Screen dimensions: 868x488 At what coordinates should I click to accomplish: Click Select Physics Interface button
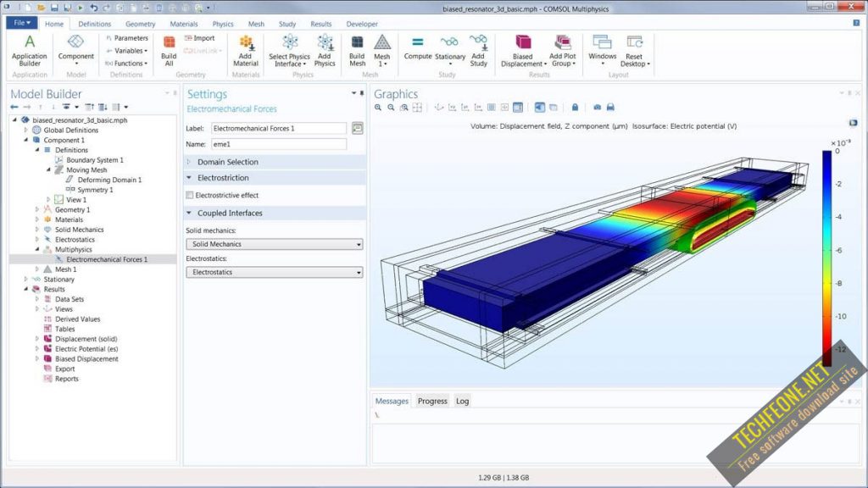tap(290, 50)
